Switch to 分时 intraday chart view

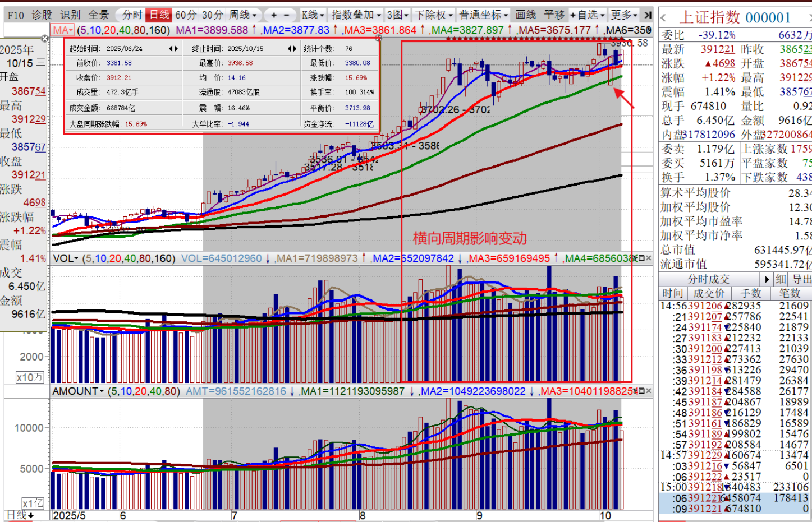(132, 15)
